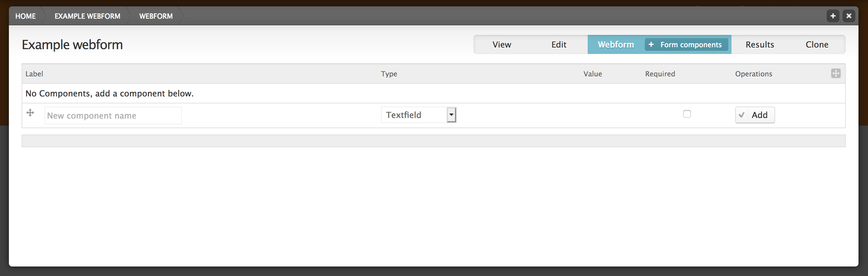The height and width of the screenshot is (276, 868).
Task: Open the Textfield type dropdown
Action: coord(418,115)
